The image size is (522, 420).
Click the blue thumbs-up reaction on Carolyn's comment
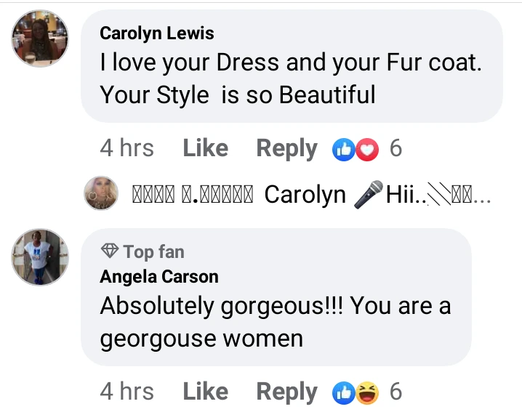(x=342, y=149)
